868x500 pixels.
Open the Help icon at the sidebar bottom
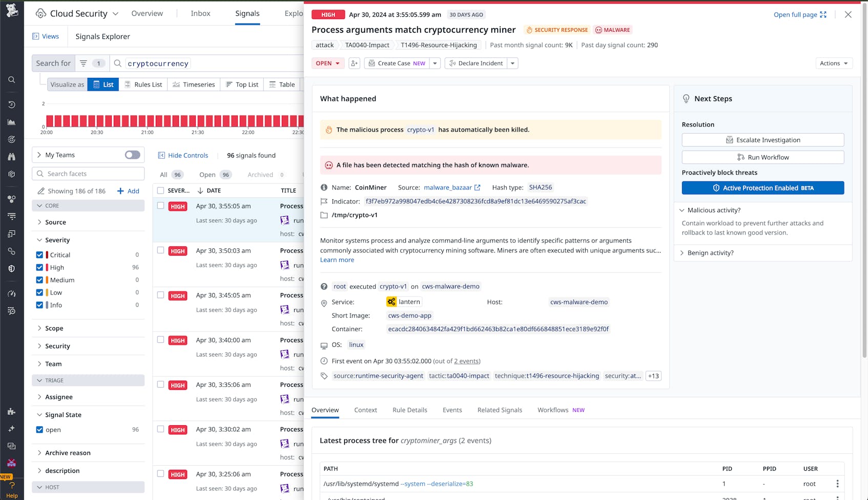click(11, 486)
